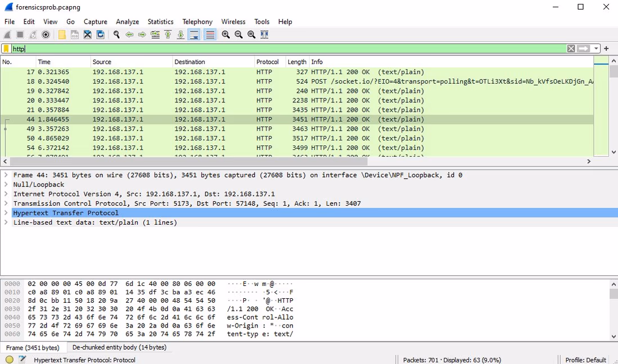Open the Statistics menu
The height and width of the screenshot is (364, 618).
point(161,22)
